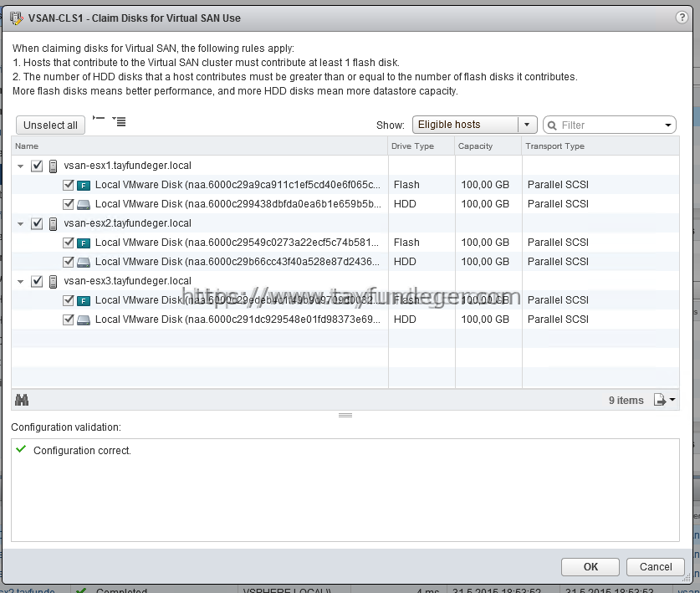The height and width of the screenshot is (593, 700).
Task: Click green check icon next to Configuration correct
Action: point(21,449)
